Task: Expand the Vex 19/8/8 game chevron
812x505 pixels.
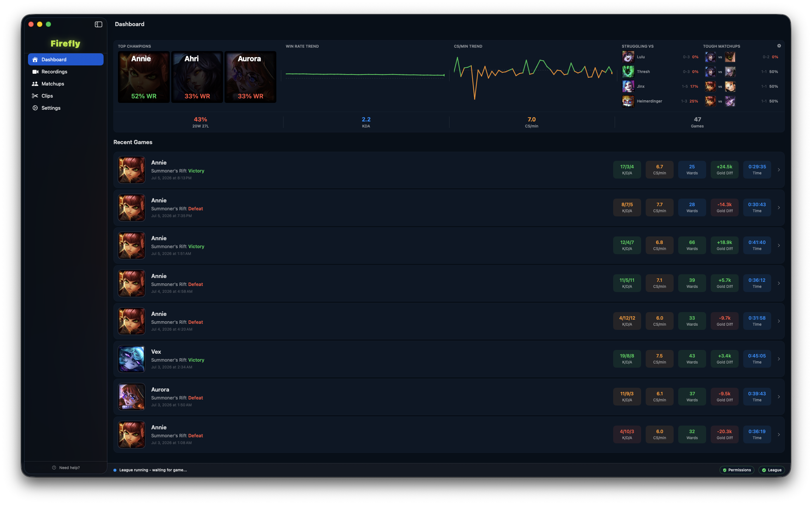Action: [779, 359]
